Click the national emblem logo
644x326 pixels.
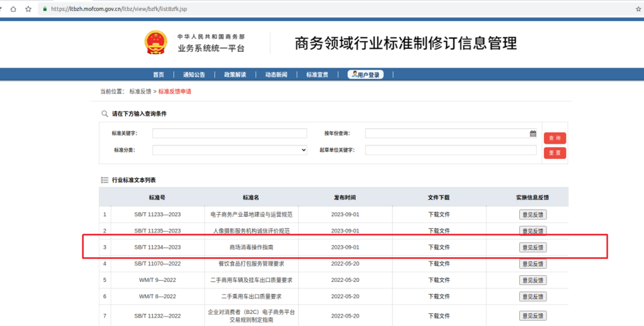tap(156, 43)
